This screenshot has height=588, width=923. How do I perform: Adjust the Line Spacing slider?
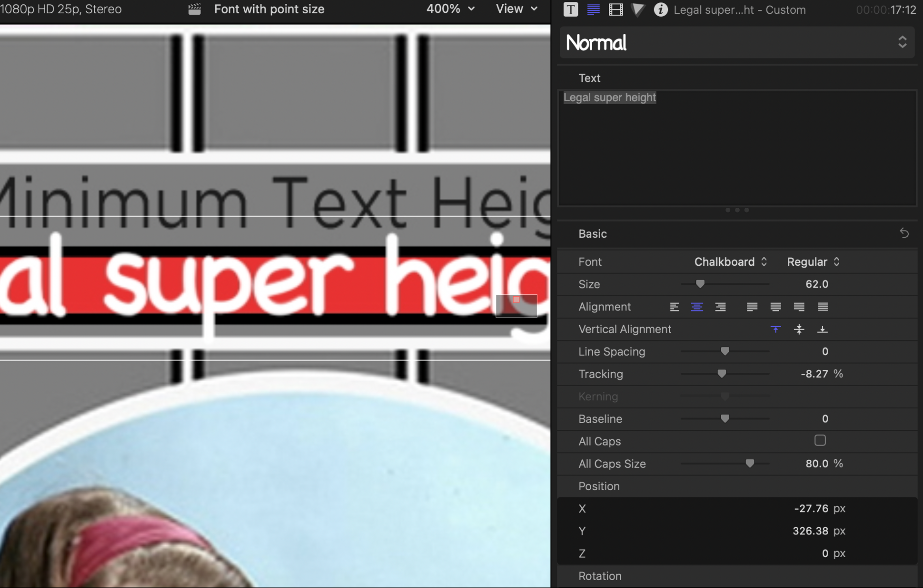725,351
